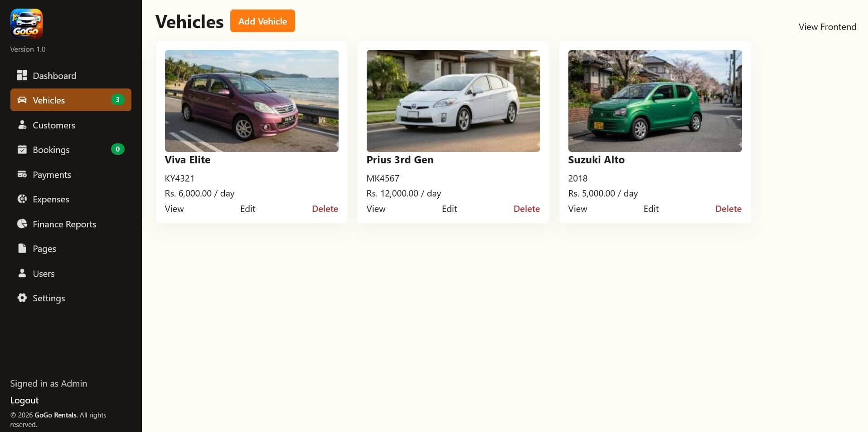Click the 2018 text on Suzuki Alto card

(577, 178)
